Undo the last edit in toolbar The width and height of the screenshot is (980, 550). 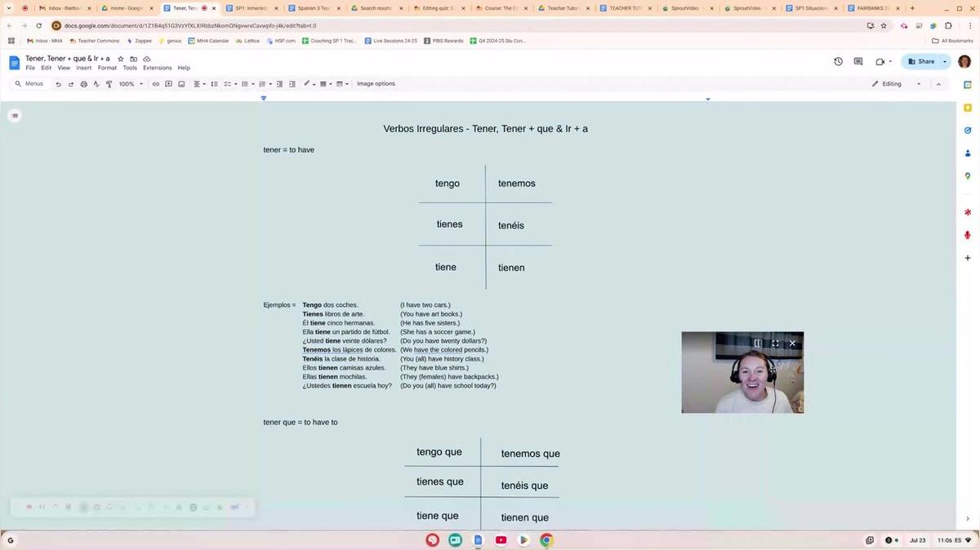pos(58,84)
